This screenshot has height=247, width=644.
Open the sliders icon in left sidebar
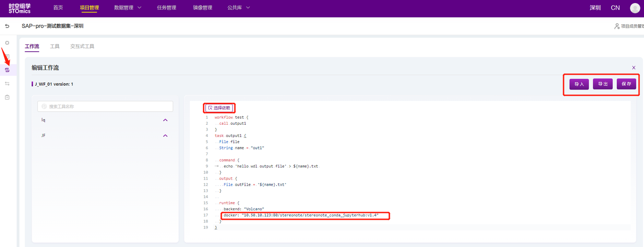click(7, 84)
